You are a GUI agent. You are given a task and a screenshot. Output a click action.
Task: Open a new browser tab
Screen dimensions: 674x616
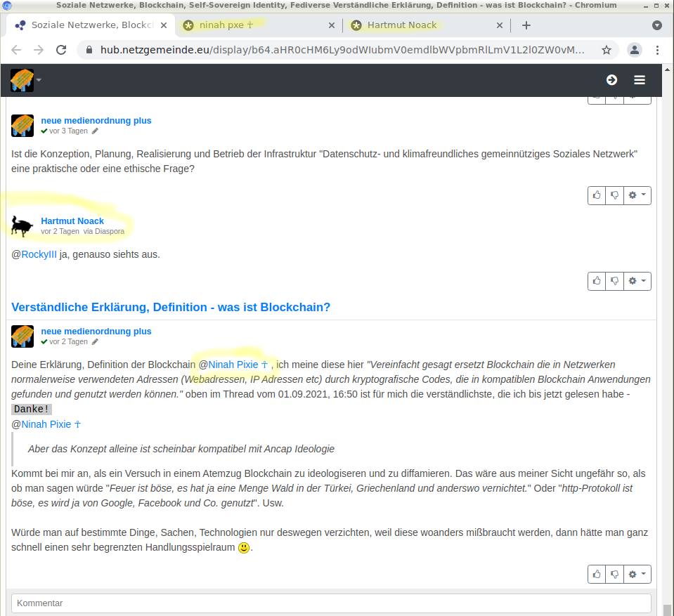tap(526, 25)
